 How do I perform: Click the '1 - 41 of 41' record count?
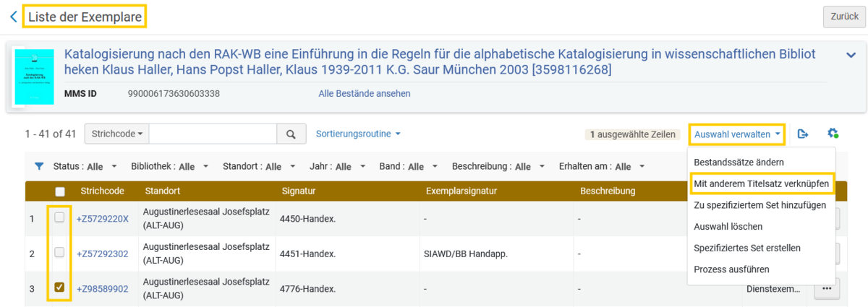[x=51, y=134]
